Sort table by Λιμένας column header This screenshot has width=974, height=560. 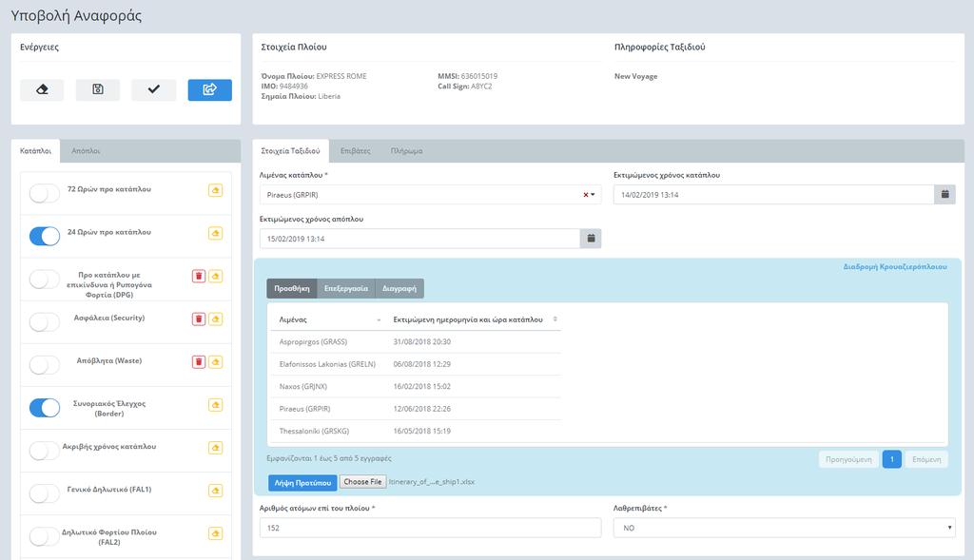click(x=328, y=319)
